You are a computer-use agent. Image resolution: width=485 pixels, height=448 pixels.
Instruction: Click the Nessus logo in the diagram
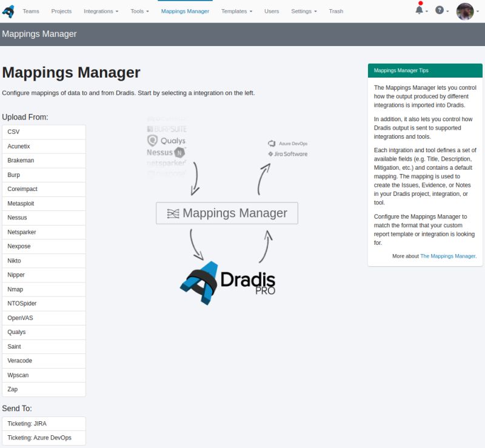pos(165,152)
